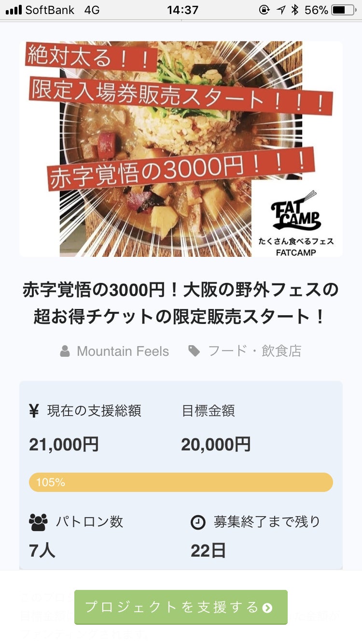Open the Mountain Feels creator profile
Viewport: 362px width, 644px height.
pos(123,351)
